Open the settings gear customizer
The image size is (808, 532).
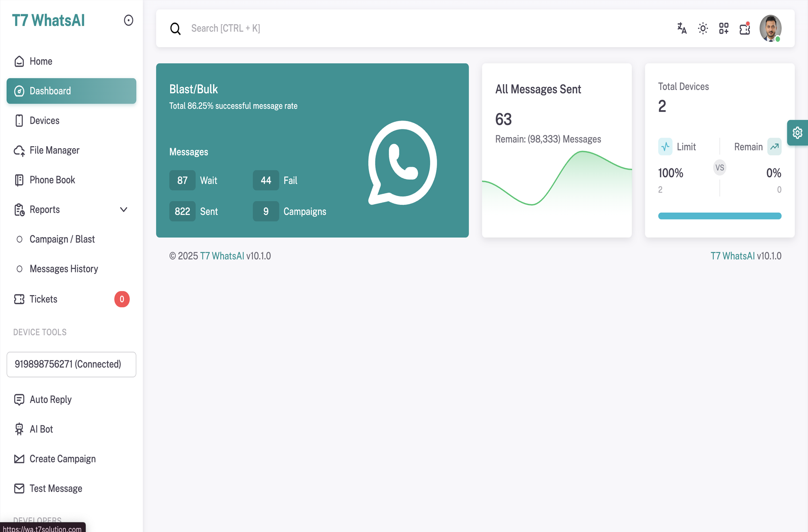(x=797, y=133)
